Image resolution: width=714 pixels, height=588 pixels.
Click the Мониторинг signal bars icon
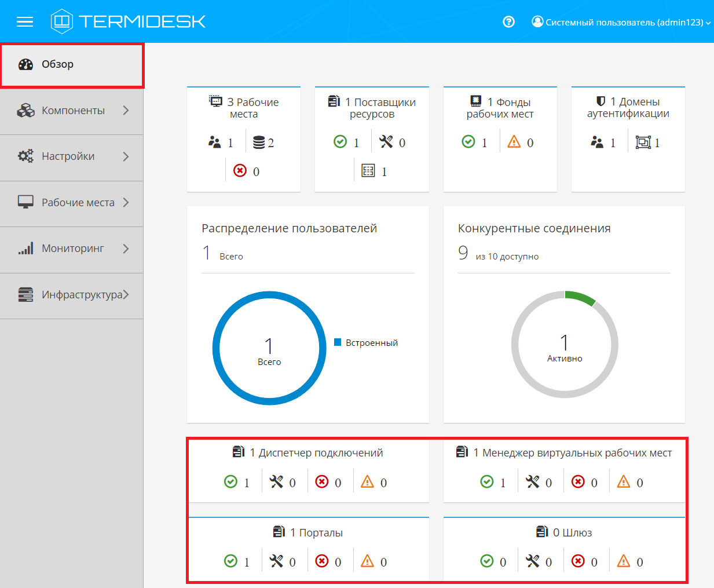pyautogui.click(x=25, y=249)
